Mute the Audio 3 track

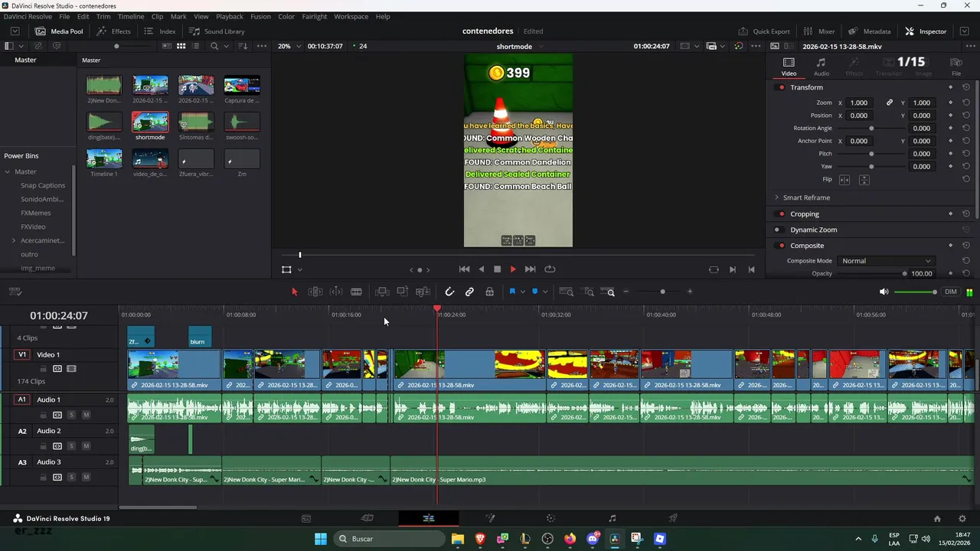(x=86, y=478)
